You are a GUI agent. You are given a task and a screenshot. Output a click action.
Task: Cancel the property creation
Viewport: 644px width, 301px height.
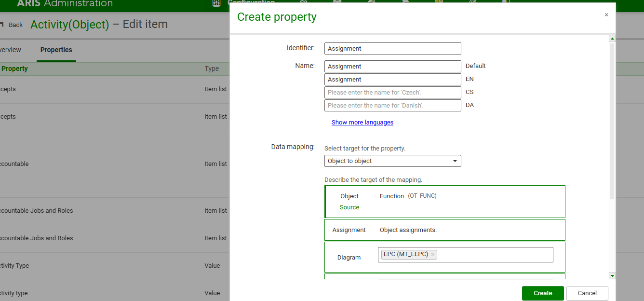point(587,293)
